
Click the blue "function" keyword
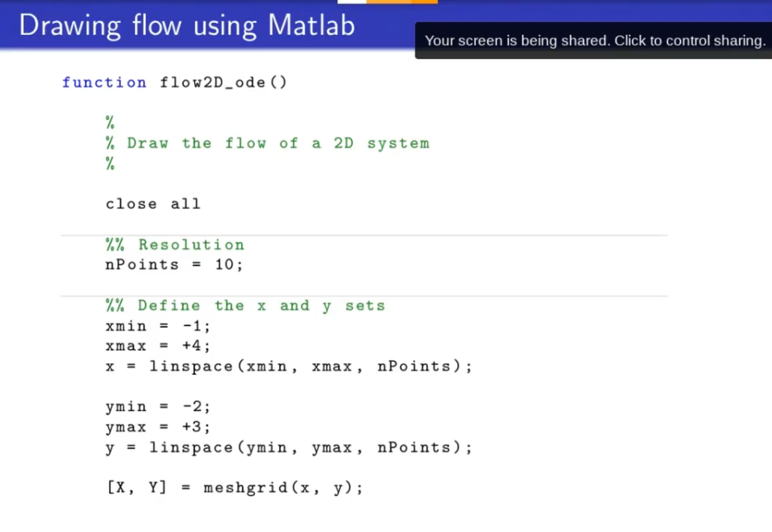104,83
